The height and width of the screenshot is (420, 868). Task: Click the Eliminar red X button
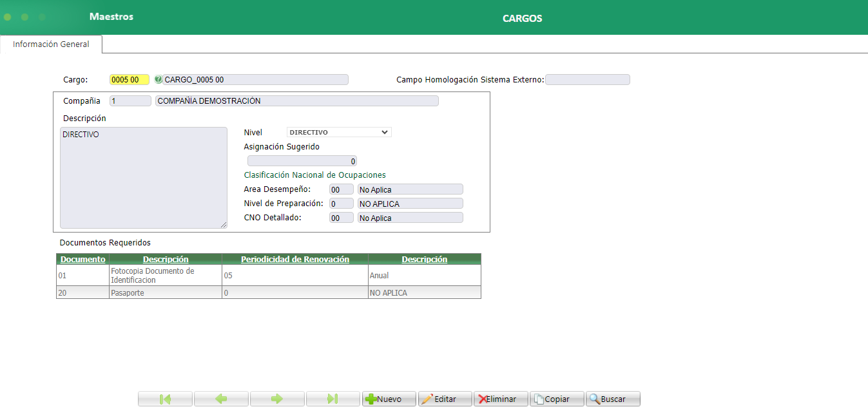coord(501,399)
